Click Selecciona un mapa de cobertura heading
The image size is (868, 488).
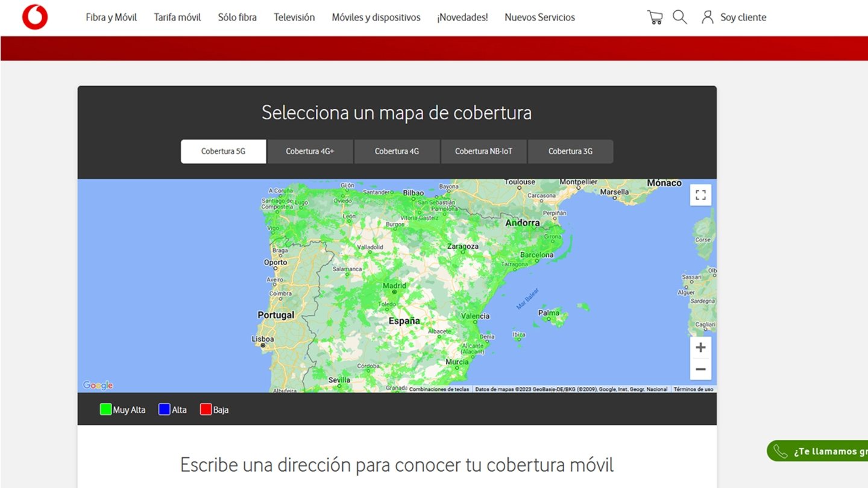[397, 113]
